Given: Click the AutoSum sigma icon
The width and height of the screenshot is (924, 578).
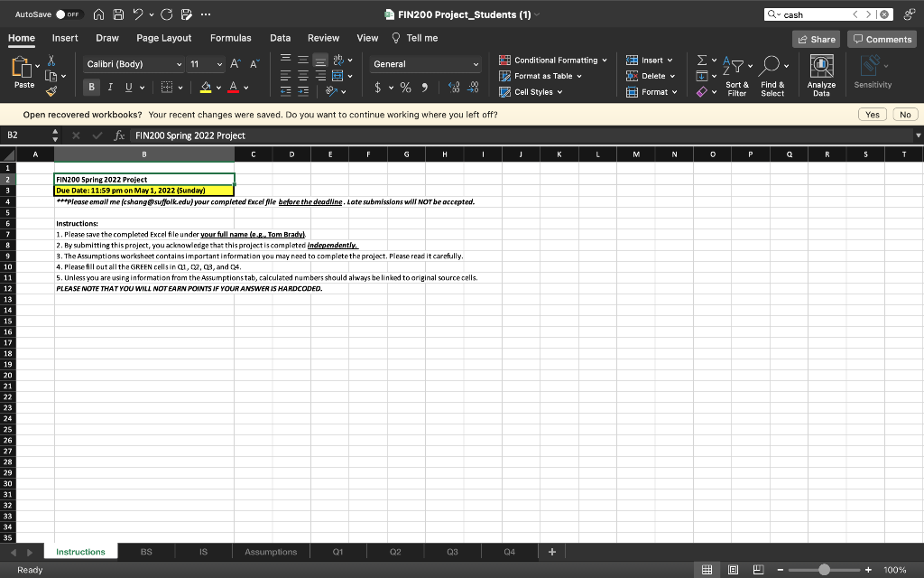Looking at the screenshot, I should coord(701,61).
